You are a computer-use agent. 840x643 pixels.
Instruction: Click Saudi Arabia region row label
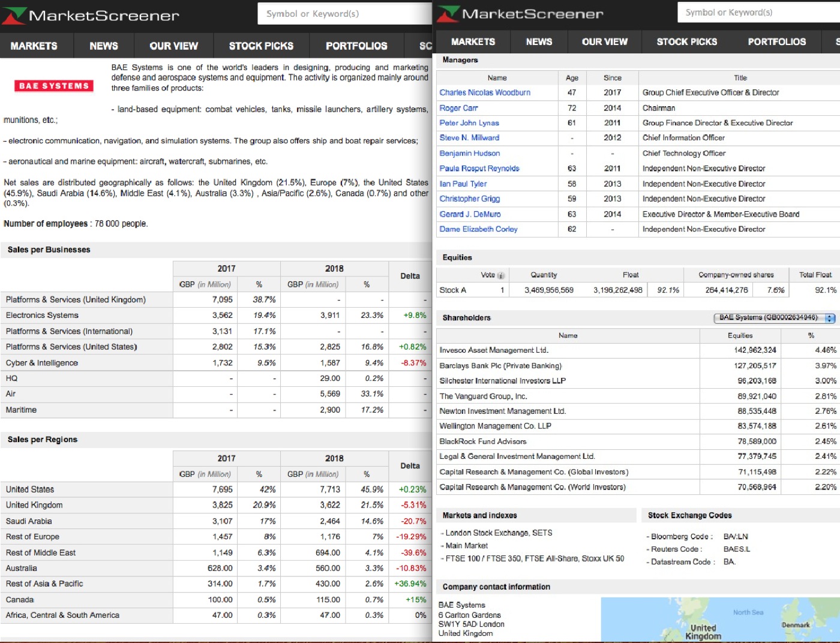click(x=29, y=521)
